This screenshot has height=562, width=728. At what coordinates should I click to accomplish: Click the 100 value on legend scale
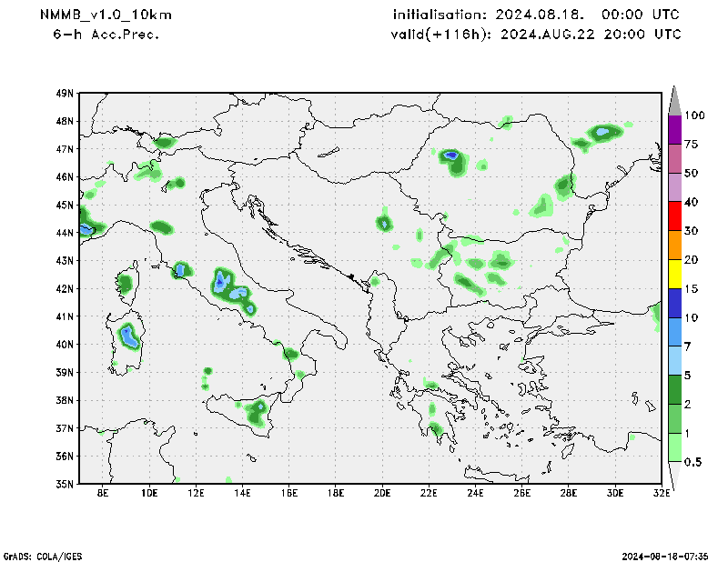point(696,115)
